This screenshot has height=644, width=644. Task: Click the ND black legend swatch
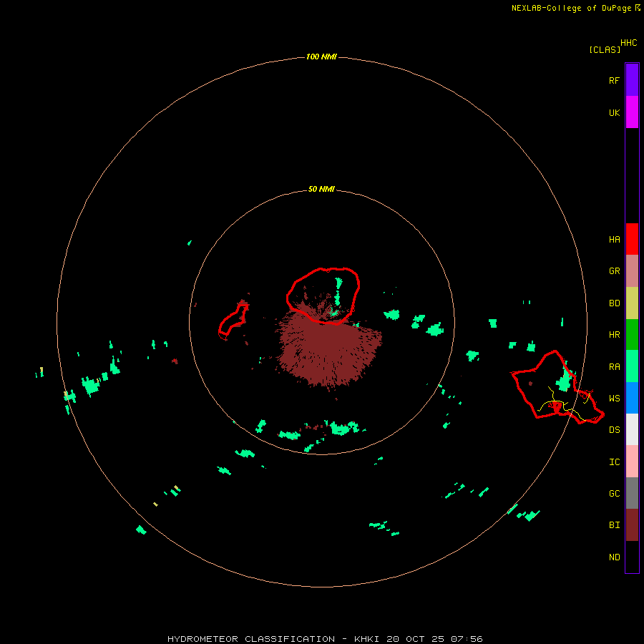click(632, 557)
